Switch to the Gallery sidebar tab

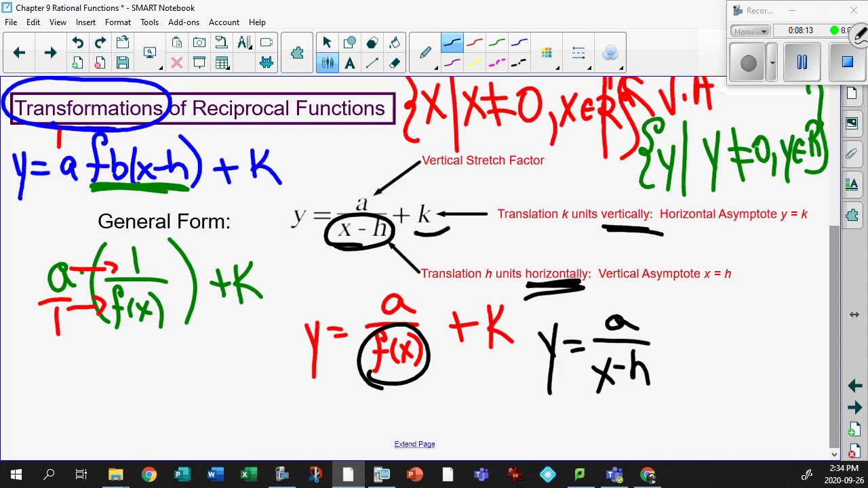point(852,123)
